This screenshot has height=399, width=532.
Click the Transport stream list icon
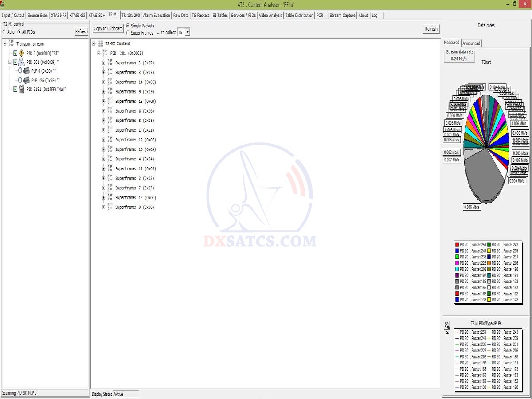point(12,43)
